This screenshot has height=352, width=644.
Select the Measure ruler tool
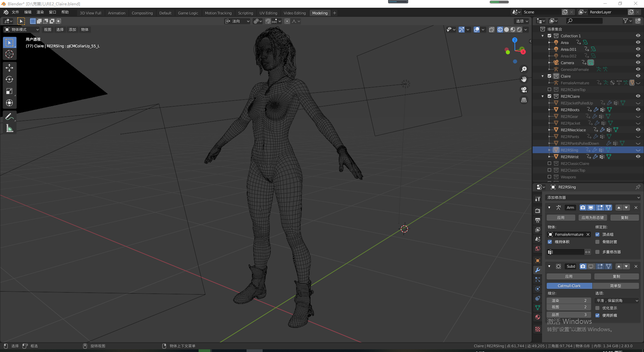click(x=9, y=128)
